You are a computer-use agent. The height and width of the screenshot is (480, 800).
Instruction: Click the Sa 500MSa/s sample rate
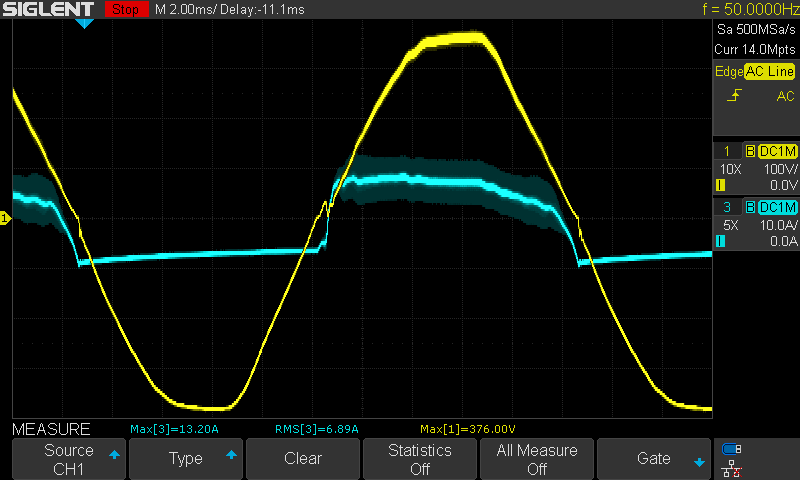(756, 30)
